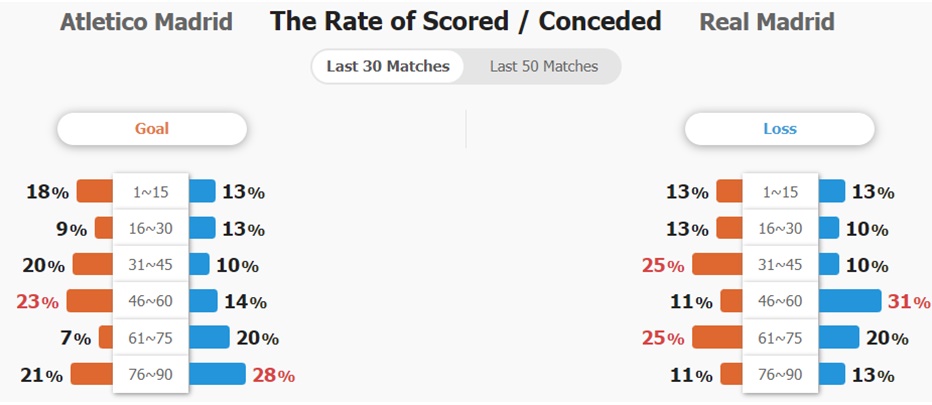
Task: Click the title The Rate of Scored / Conceded
Action: pyautogui.click(x=466, y=21)
